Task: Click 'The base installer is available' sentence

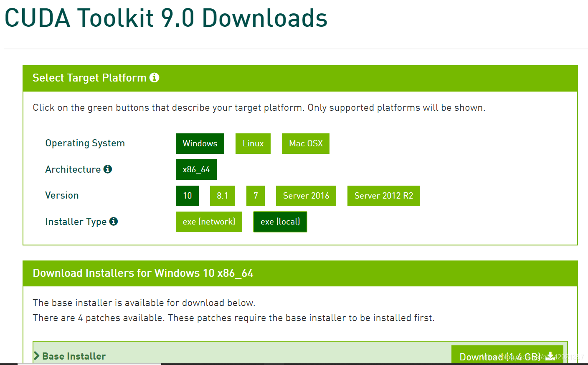Action: click(144, 303)
